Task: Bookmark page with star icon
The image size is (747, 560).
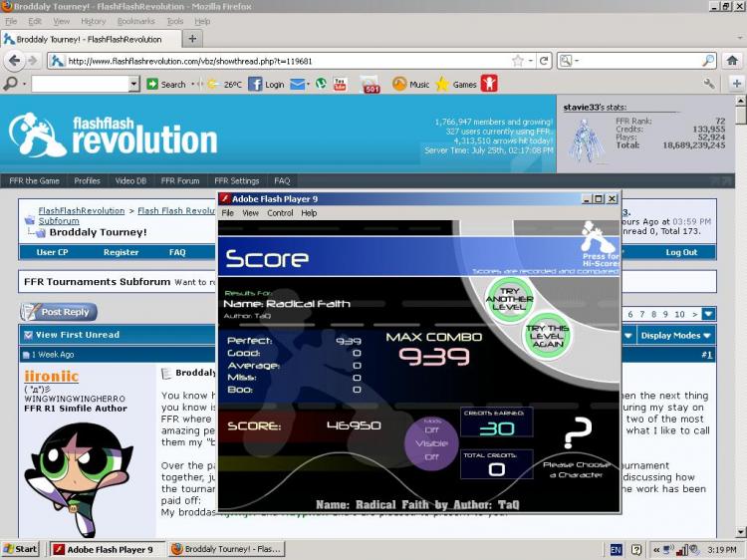Action: click(x=518, y=61)
